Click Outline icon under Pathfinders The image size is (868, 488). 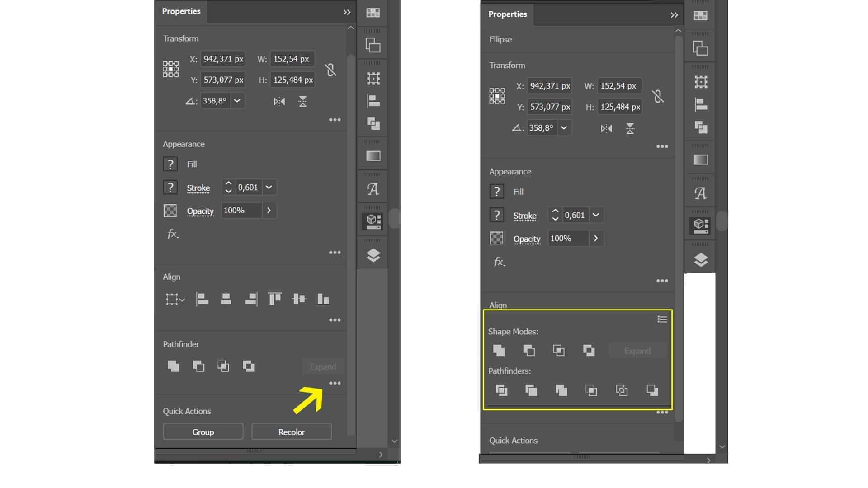pos(622,390)
